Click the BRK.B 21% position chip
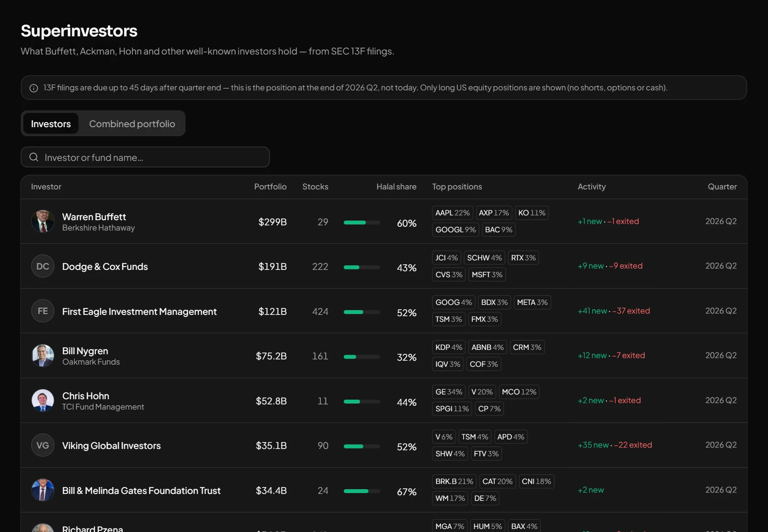Image resolution: width=768 pixels, height=532 pixels. (454, 481)
